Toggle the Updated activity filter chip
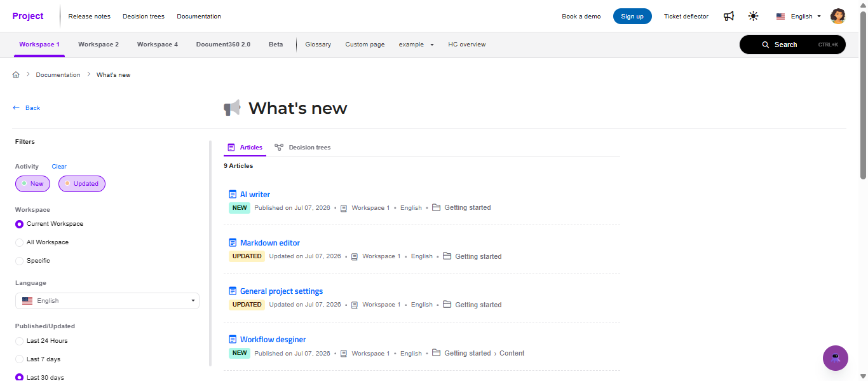This screenshot has height=381, width=868. point(82,184)
